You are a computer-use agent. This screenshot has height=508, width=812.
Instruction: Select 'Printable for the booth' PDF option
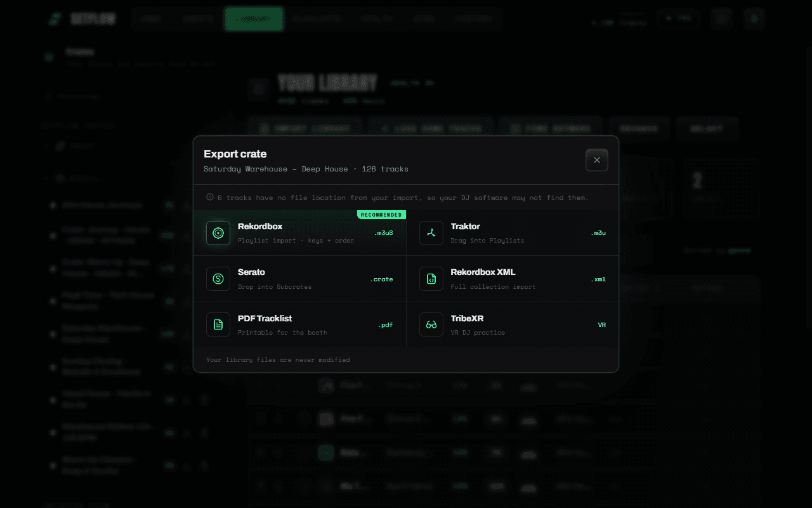[300, 324]
